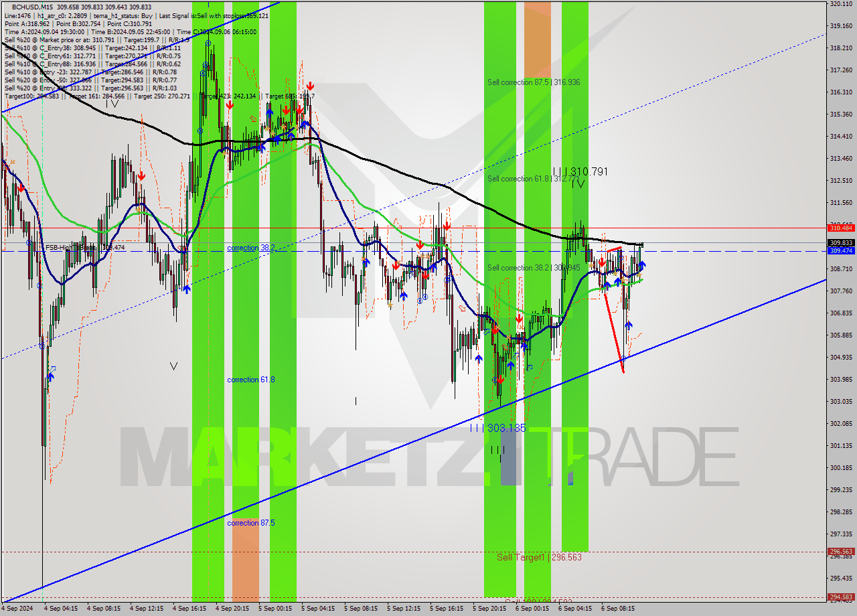Click 316.310 on the price axis
This screenshot has width=857, height=616.
[x=841, y=92]
